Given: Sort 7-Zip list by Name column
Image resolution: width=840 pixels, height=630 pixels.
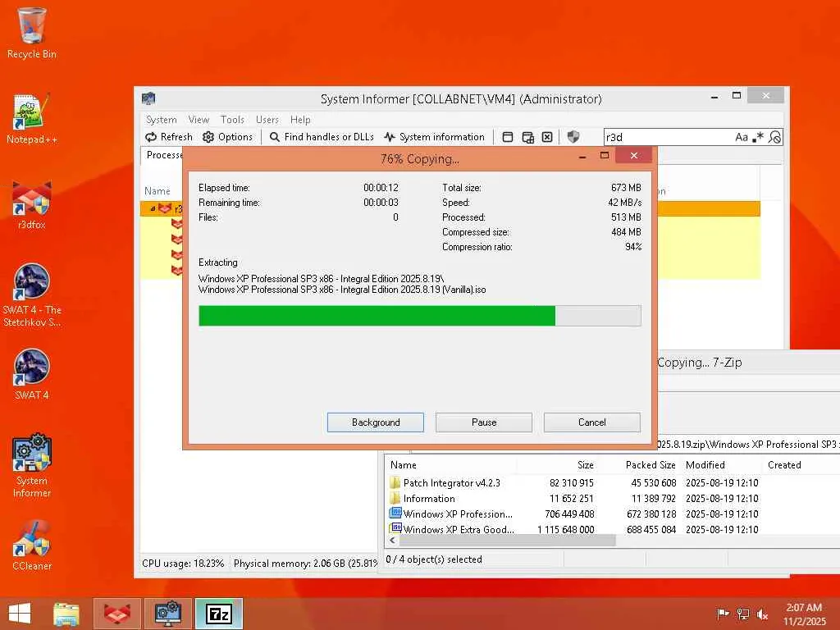Looking at the screenshot, I should [x=403, y=465].
